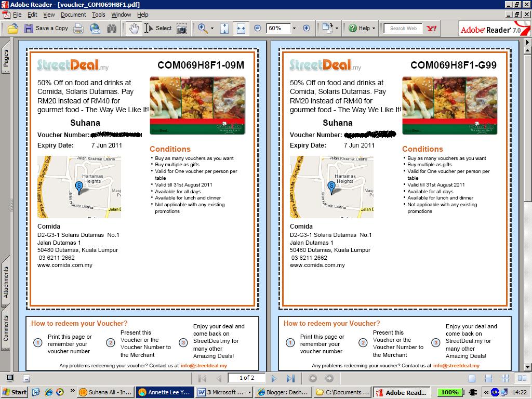The image size is (532, 399).
Task: Click the hide toolbars icon in status bar
Action: tap(27, 378)
